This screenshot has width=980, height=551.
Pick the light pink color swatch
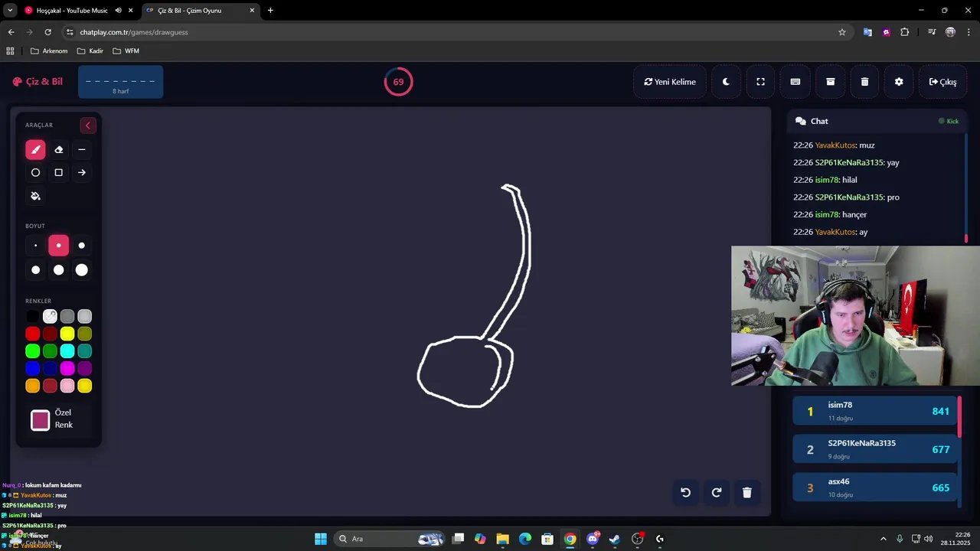pos(67,386)
